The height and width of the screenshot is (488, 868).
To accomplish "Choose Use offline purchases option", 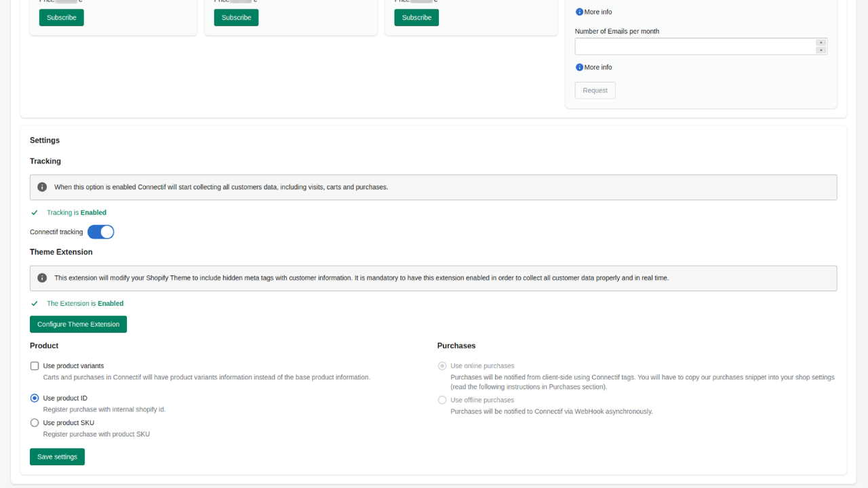I will [442, 400].
